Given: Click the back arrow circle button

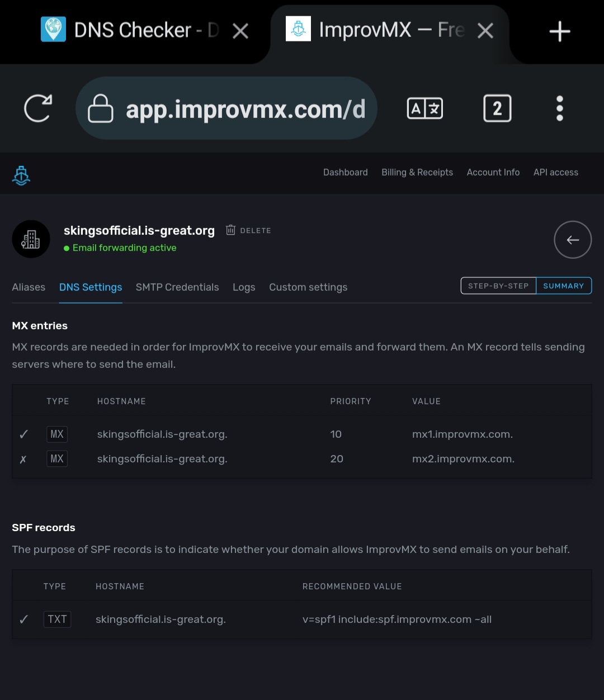Looking at the screenshot, I should 573,240.
